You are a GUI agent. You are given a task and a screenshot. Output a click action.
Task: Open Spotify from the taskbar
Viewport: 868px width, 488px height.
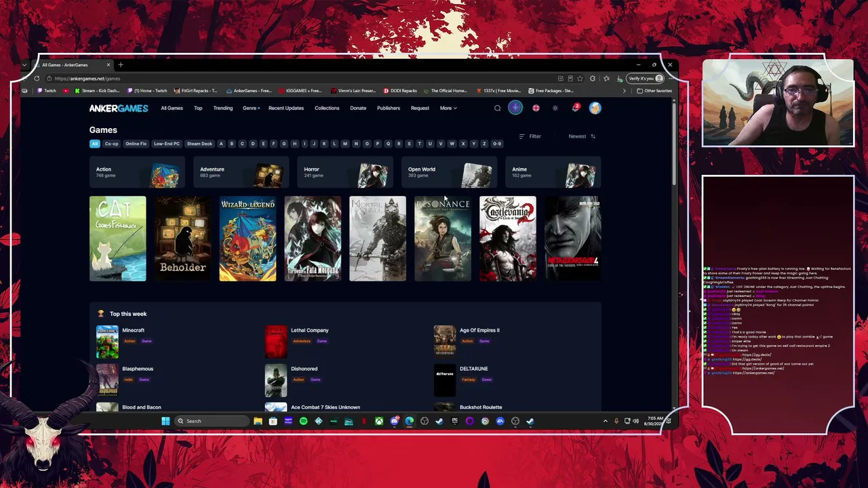[303, 421]
